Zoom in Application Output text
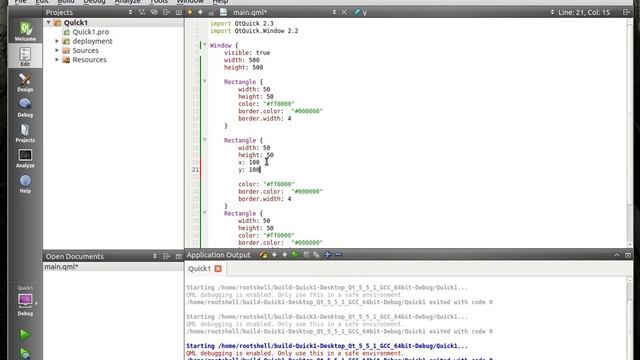This screenshot has width=640, height=360. (x=327, y=255)
